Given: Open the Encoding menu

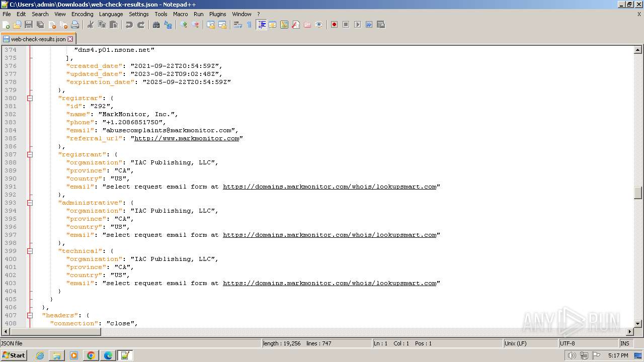Looking at the screenshot, I should click(x=82, y=14).
